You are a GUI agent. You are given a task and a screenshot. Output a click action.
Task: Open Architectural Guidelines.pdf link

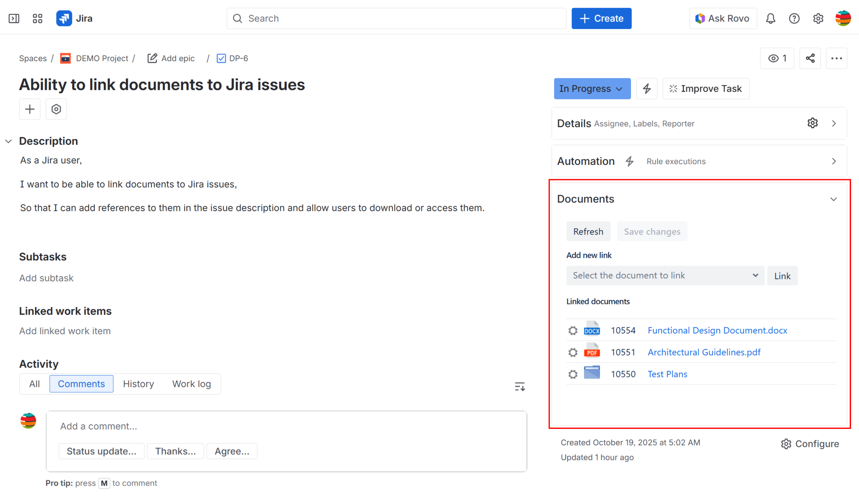coord(703,352)
